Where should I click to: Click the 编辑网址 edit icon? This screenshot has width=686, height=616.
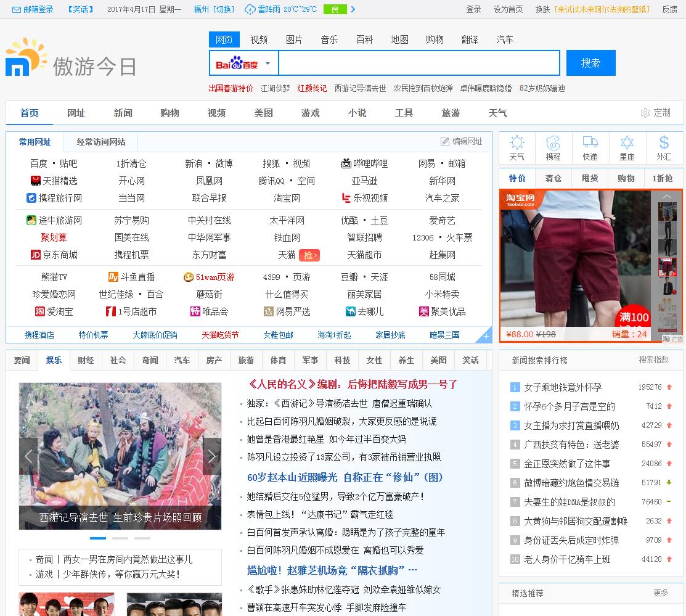(x=445, y=142)
